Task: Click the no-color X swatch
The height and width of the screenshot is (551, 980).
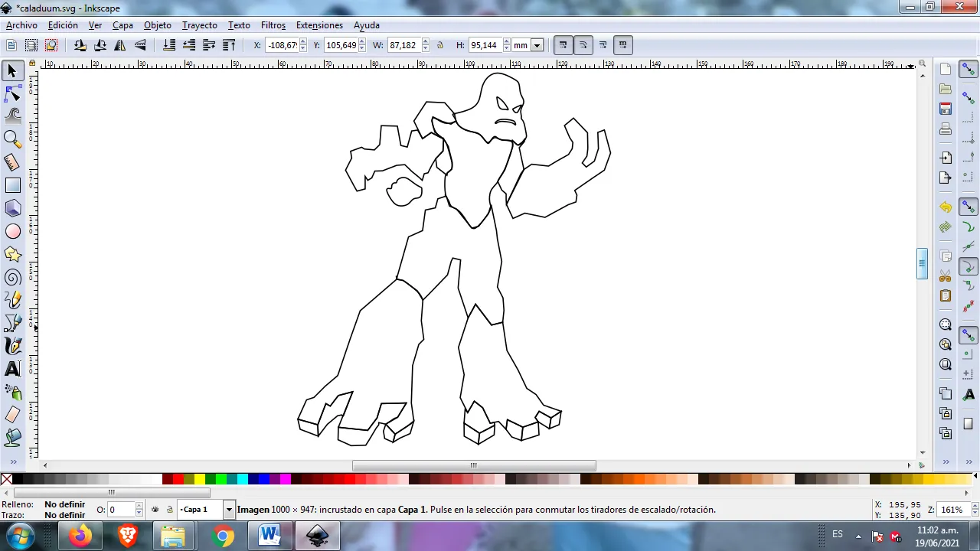Action: click(6, 480)
